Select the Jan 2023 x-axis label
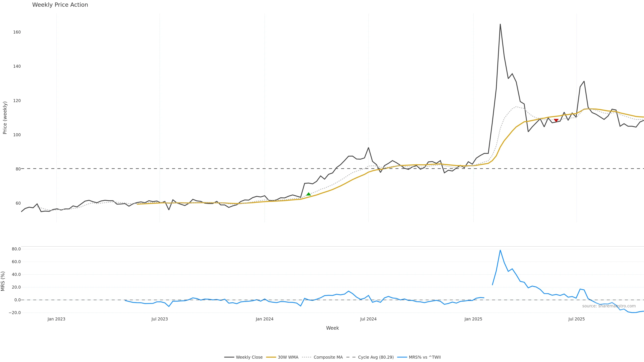The width and height of the screenshot is (644, 362). tap(56, 319)
